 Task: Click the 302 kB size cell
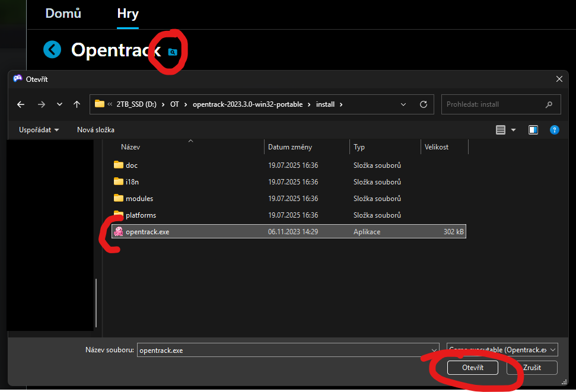click(453, 232)
